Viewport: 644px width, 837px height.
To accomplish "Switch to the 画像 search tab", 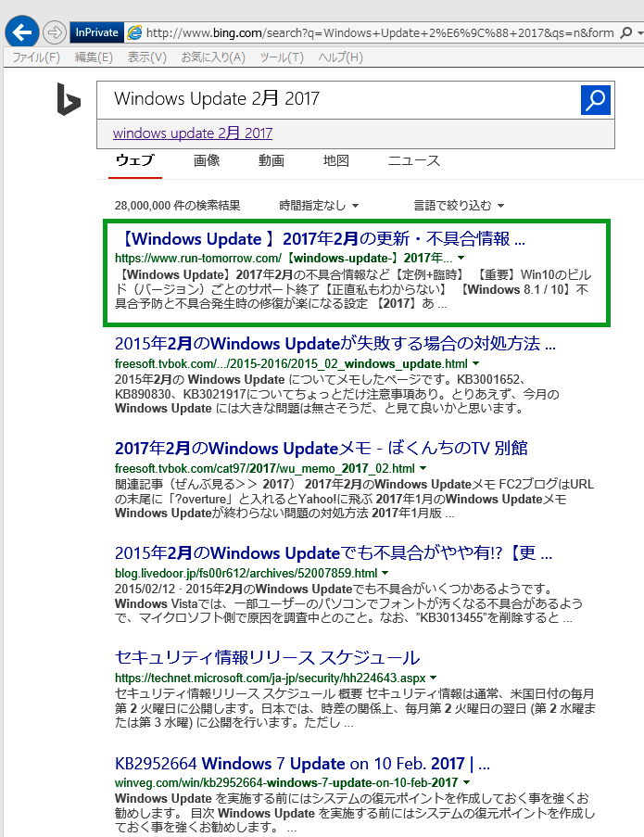I will tap(207, 160).
